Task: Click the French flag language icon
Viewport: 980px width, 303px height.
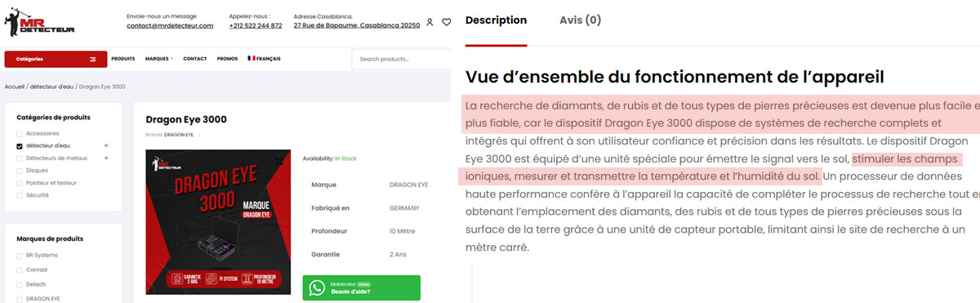Action: (x=252, y=59)
